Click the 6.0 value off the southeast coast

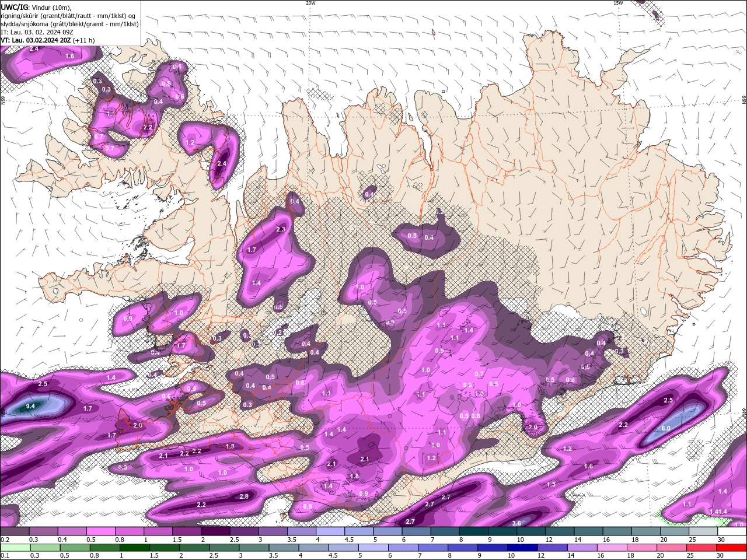(666, 429)
